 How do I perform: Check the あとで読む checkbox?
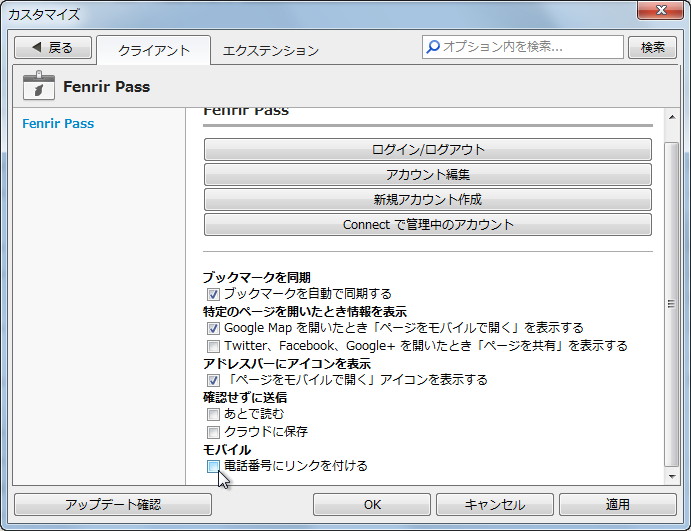pos(213,414)
